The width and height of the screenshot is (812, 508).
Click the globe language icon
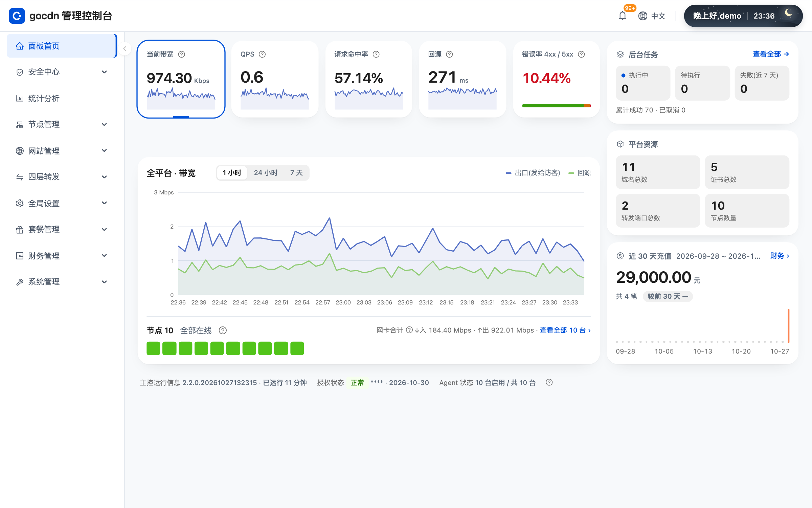click(642, 16)
